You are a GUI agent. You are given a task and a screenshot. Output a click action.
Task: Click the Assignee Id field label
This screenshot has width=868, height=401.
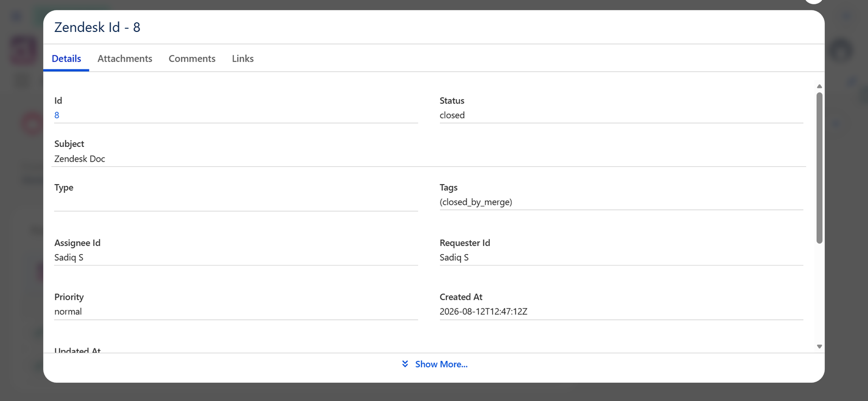[x=77, y=243]
